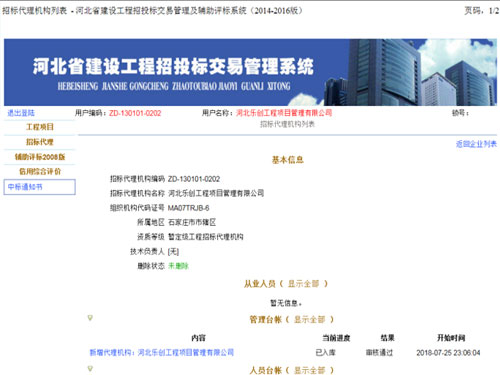Click 基本信息 section heading
This screenshot has height=375, width=500.
(288, 160)
